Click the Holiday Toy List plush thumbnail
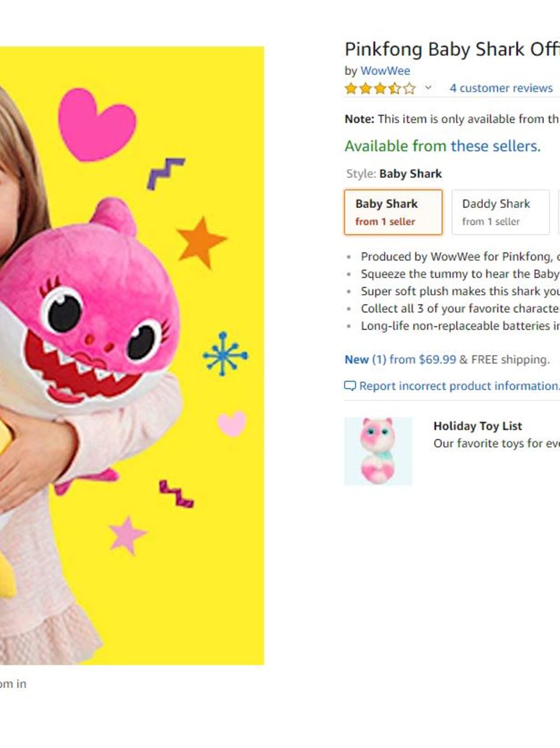This screenshot has height=748, width=560. 378,450
